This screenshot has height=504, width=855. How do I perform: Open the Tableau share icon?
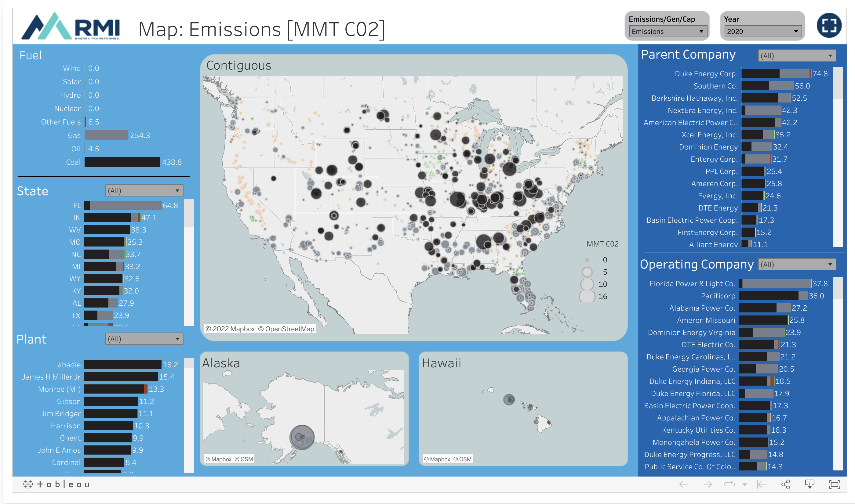785,484
